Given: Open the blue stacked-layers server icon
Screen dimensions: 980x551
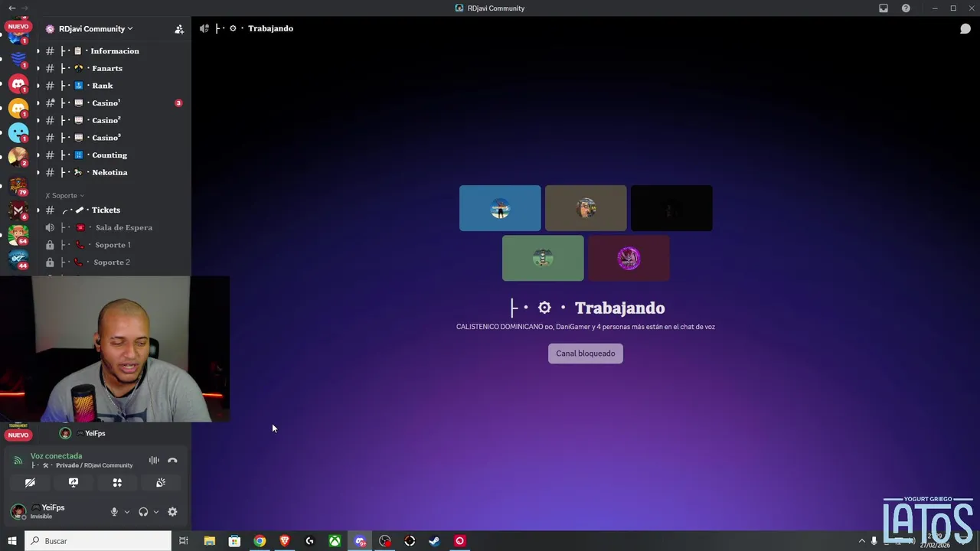Looking at the screenshot, I should point(18,58).
